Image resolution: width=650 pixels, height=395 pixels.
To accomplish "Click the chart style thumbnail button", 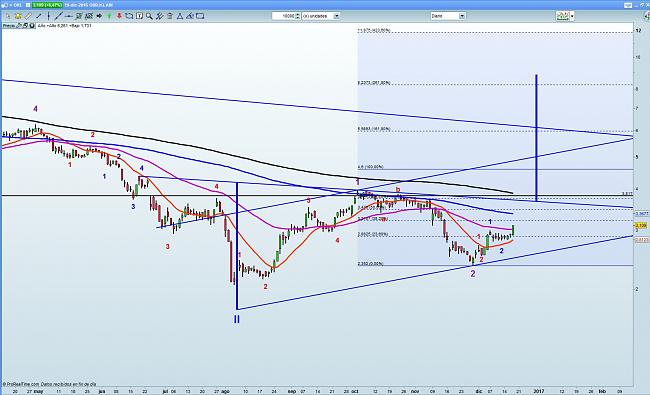I will [x=563, y=16].
